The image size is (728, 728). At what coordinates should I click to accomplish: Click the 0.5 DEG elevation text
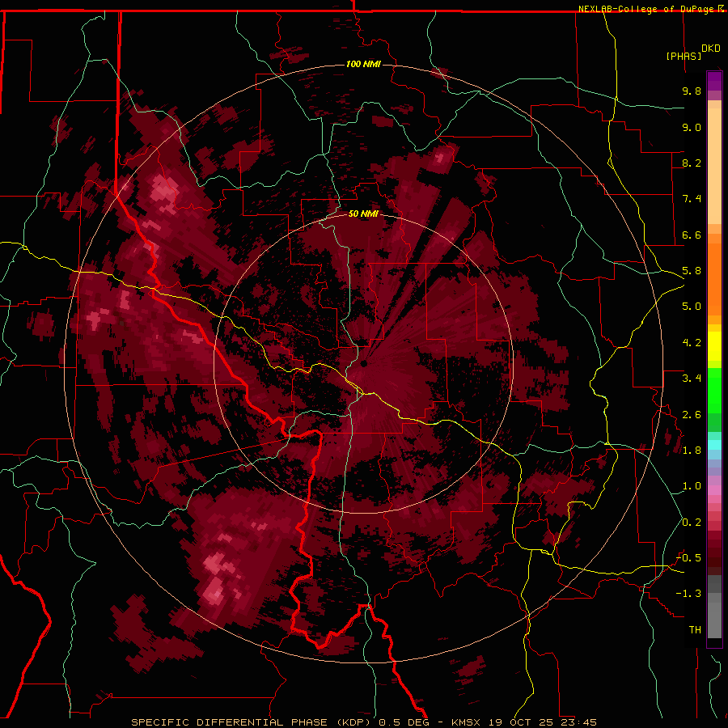404,722
